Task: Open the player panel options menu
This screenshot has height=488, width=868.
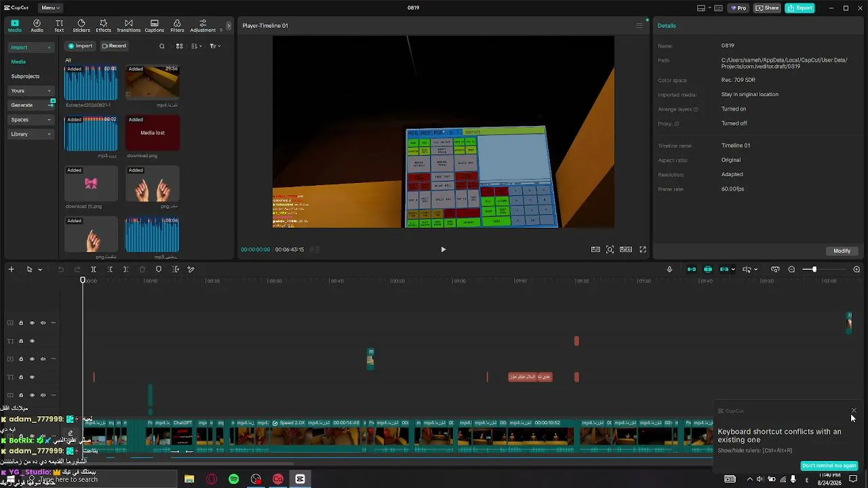Action: pyautogui.click(x=639, y=26)
